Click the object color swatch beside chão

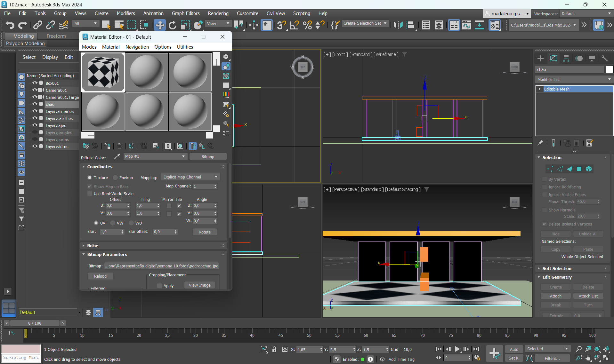click(610, 69)
